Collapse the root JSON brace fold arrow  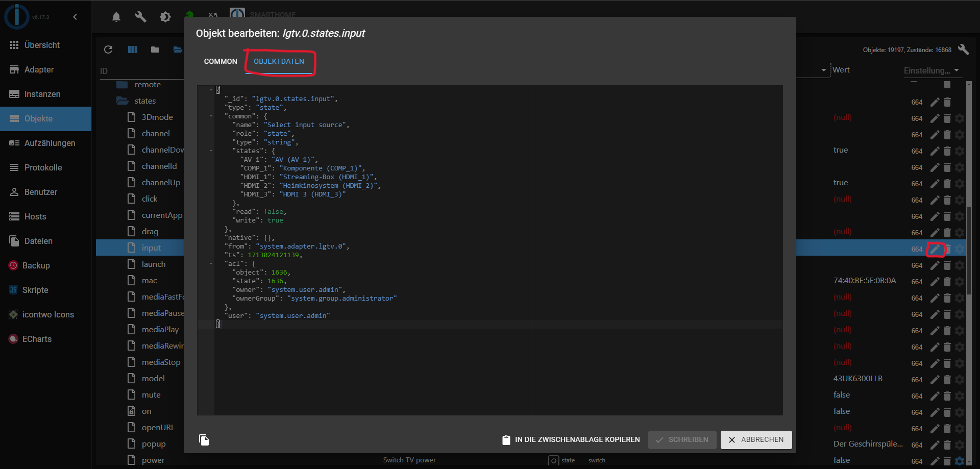(x=211, y=90)
